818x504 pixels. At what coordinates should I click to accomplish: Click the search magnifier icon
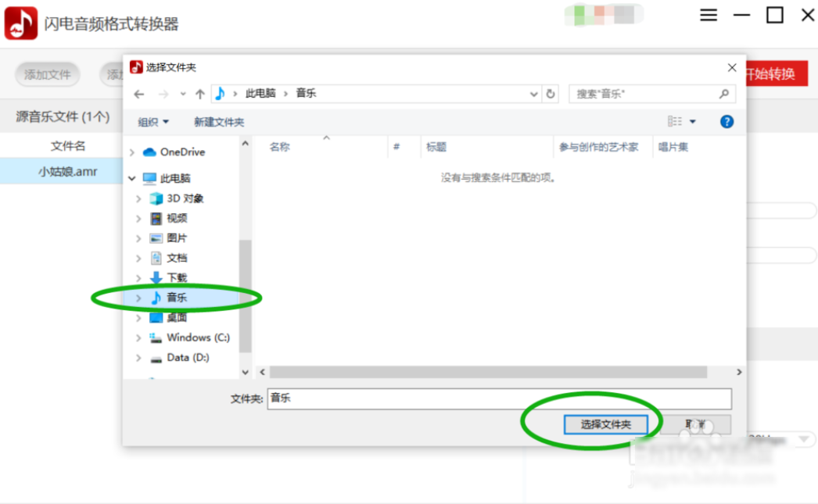(x=723, y=94)
